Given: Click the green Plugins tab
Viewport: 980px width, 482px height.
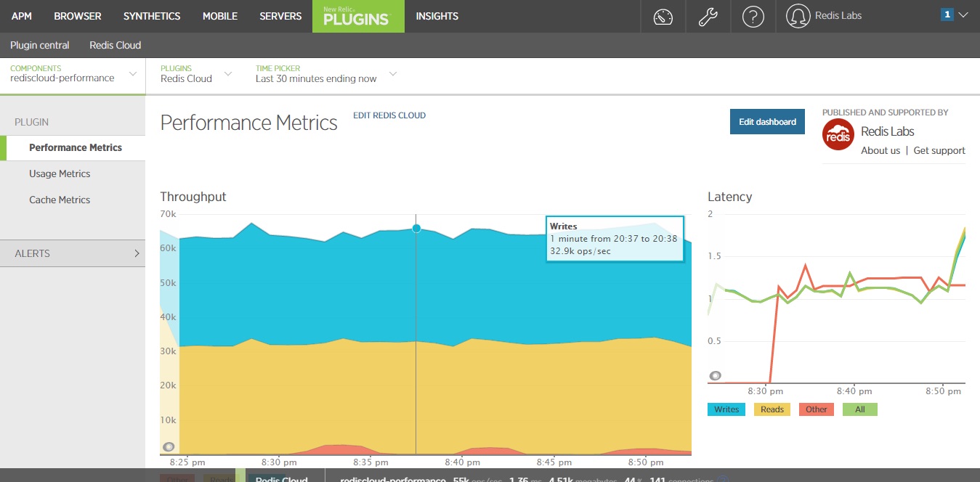Looking at the screenshot, I should (358, 16).
